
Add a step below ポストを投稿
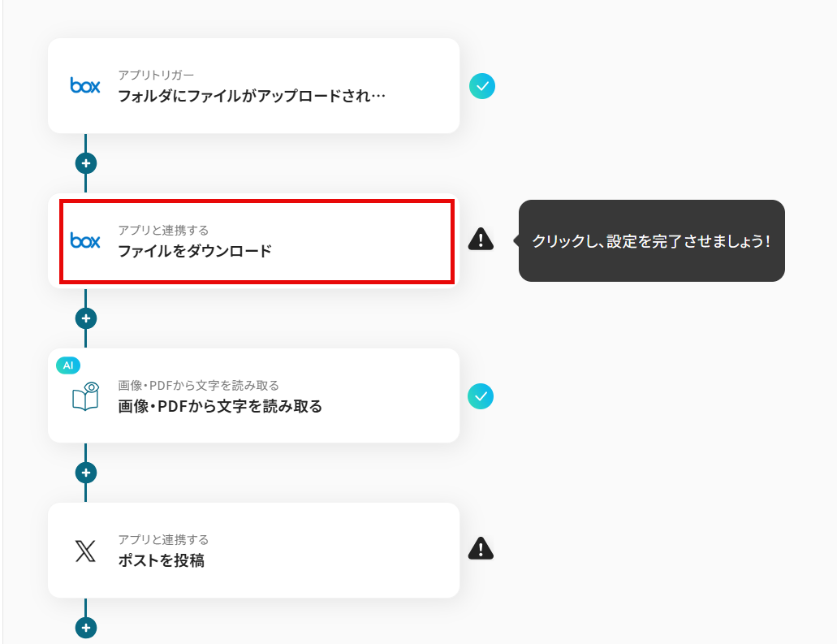click(x=86, y=628)
